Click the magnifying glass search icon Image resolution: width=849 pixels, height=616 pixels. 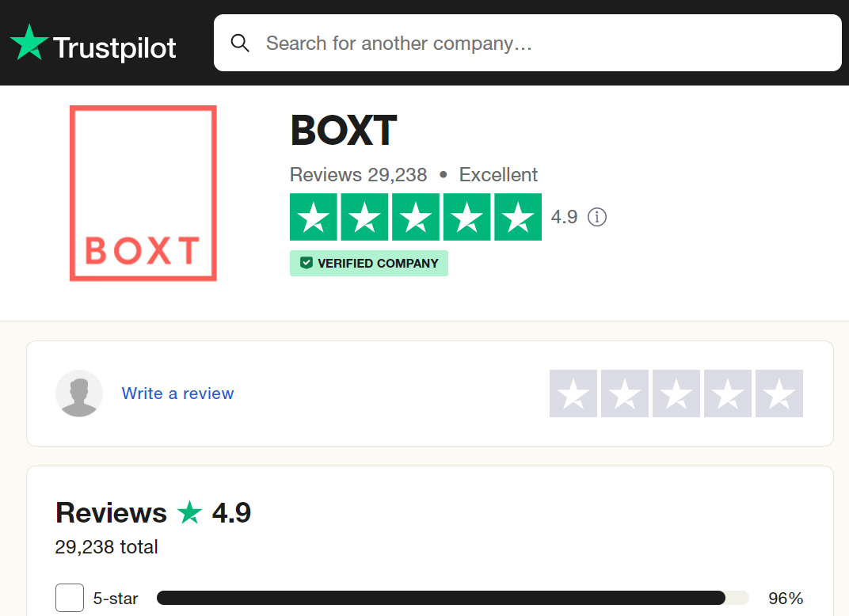tap(240, 43)
